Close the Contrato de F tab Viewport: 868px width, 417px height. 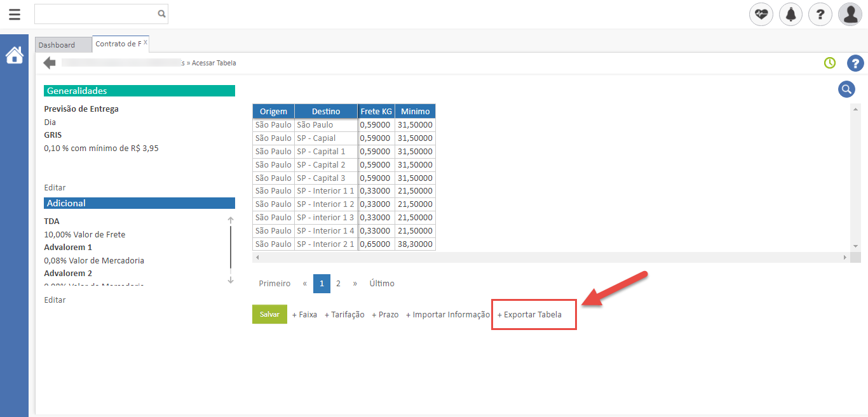click(x=146, y=43)
